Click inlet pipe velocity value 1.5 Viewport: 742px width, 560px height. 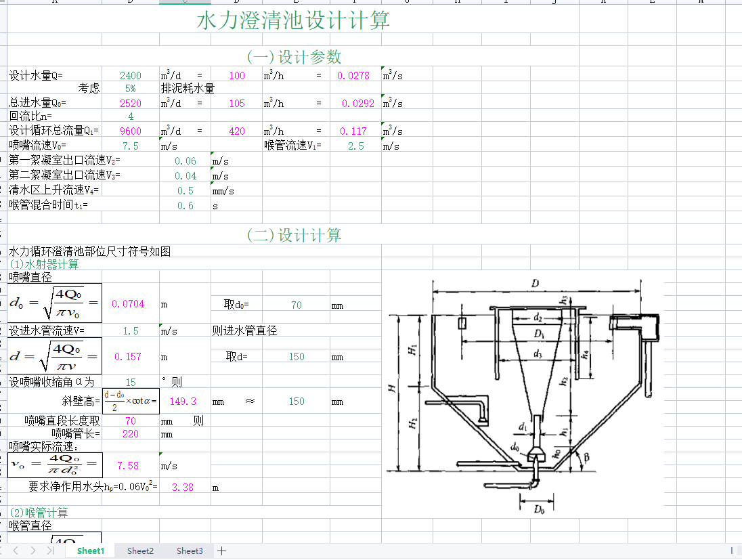[x=131, y=331]
